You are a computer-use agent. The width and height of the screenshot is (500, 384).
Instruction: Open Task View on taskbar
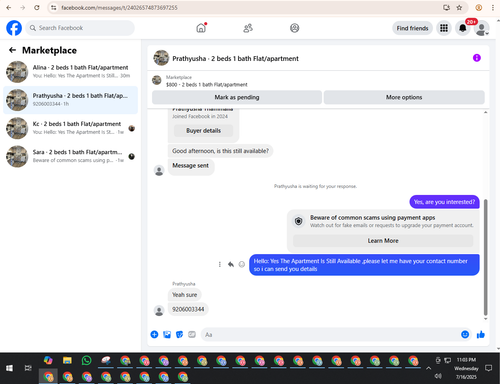[x=28, y=368]
